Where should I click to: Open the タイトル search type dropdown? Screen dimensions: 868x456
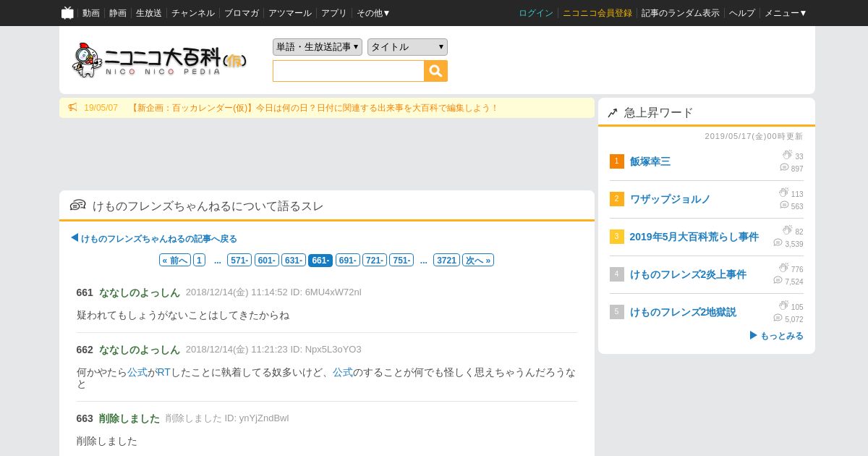(x=407, y=47)
